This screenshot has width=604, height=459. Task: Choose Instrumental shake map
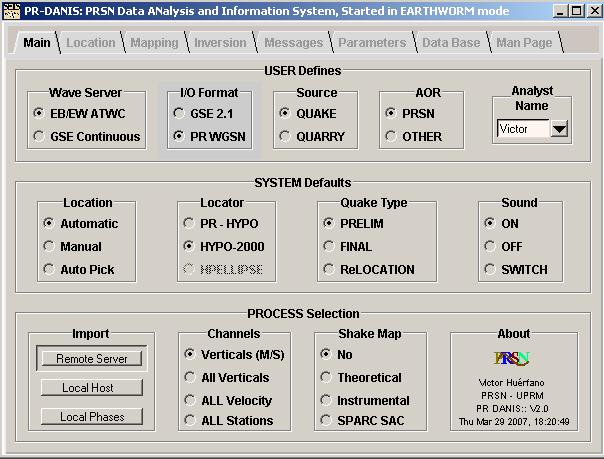(365, 400)
